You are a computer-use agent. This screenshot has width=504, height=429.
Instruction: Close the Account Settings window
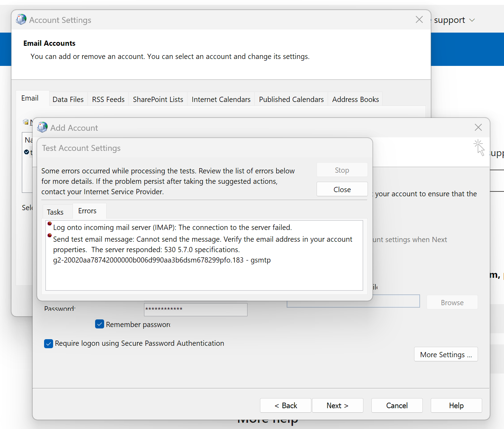tap(419, 19)
